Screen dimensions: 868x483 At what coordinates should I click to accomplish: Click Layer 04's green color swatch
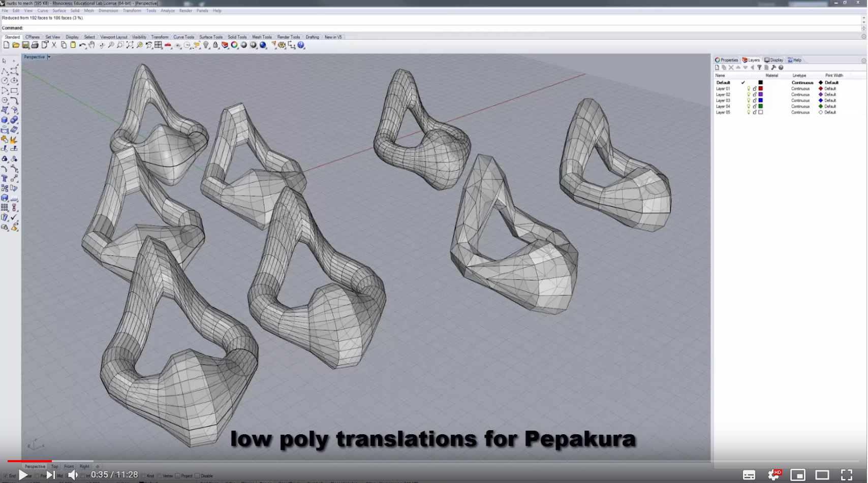(760, 106)
